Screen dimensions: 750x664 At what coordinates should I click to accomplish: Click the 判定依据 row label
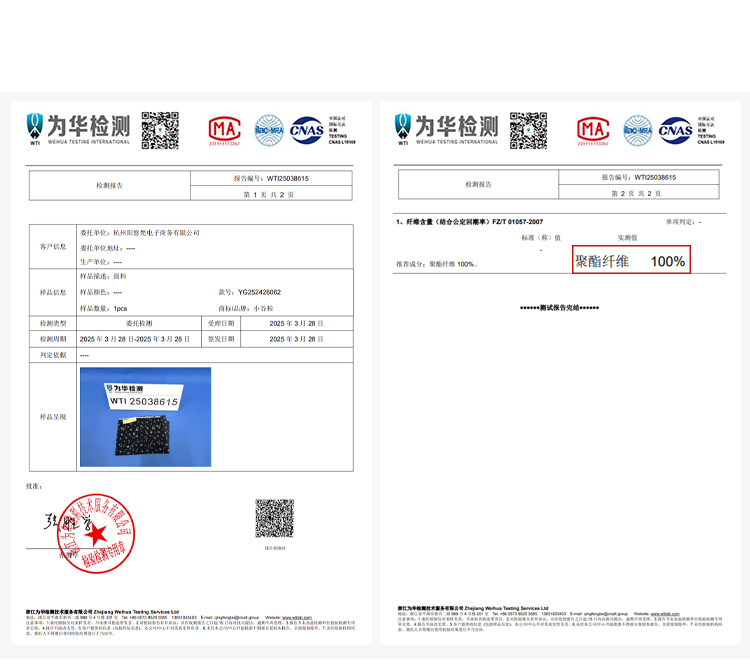53,355
